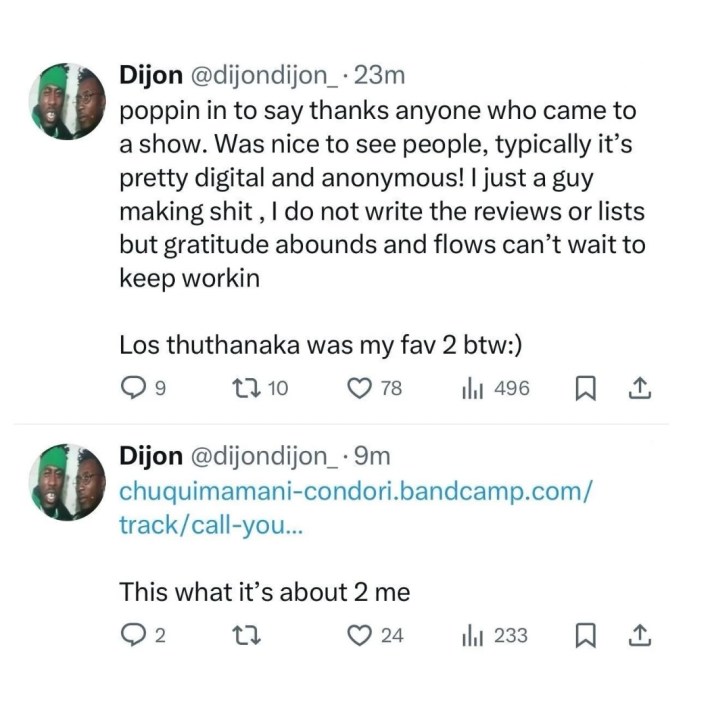
Task: View analytics showing 233 views
Action: tap(470, 635)
